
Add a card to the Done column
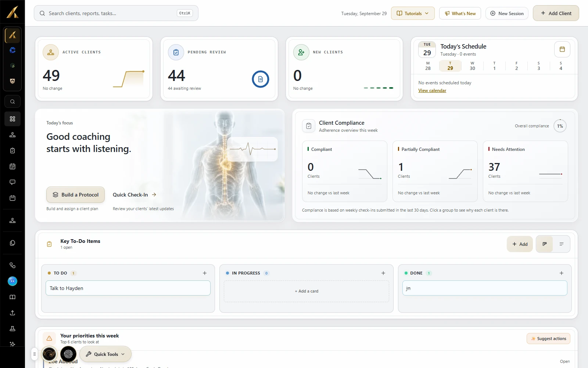(x=562, y=273)
